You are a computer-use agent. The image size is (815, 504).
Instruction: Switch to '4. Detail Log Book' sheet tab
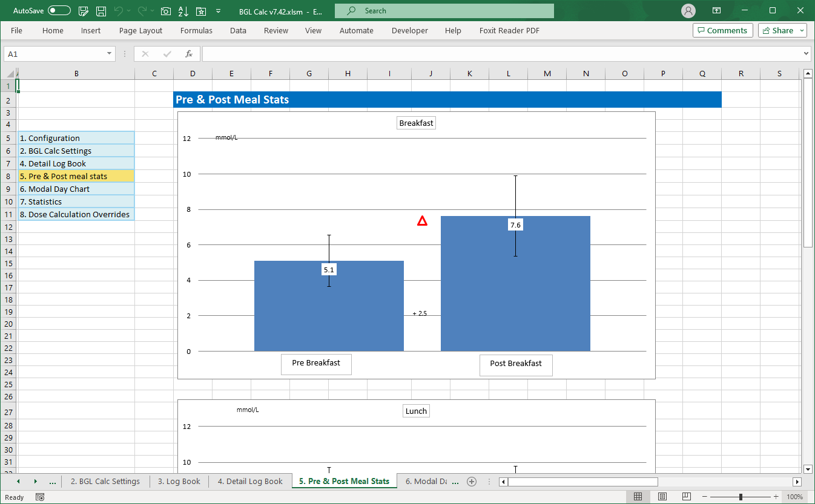tap(250, 482)
